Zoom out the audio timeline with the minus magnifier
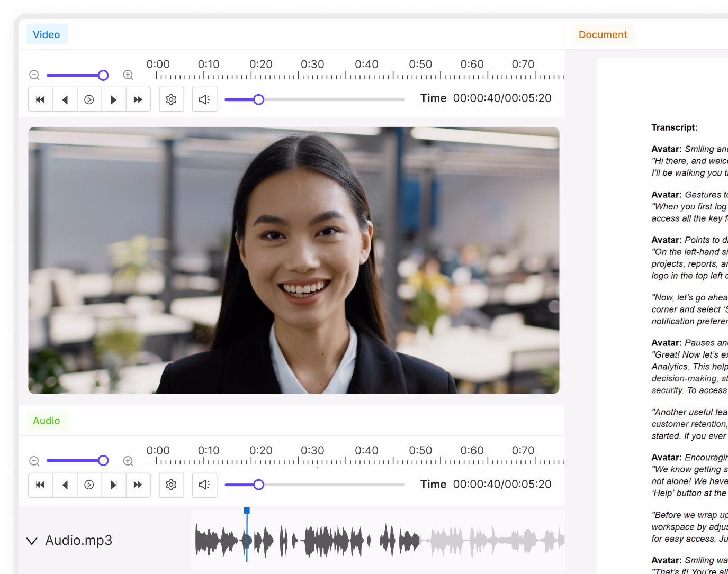Image resolution: width=728 pixels, height=574 pixels. click(x=34, y=461)
